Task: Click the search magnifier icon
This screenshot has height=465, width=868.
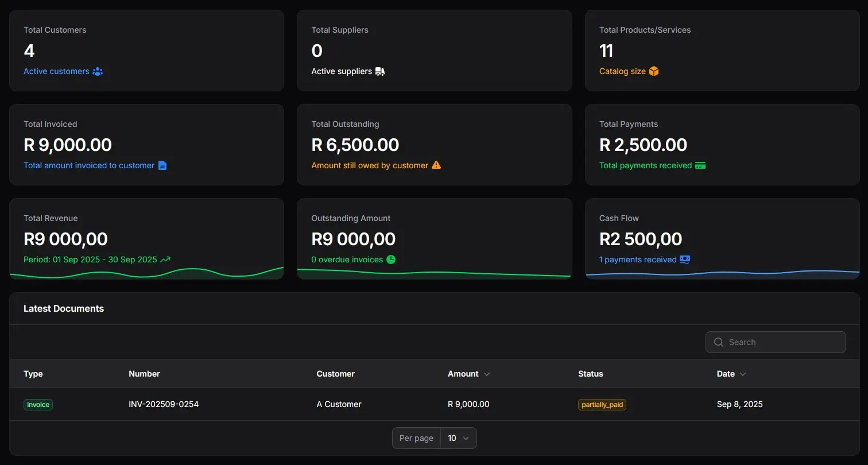Action: coord(718,342)
